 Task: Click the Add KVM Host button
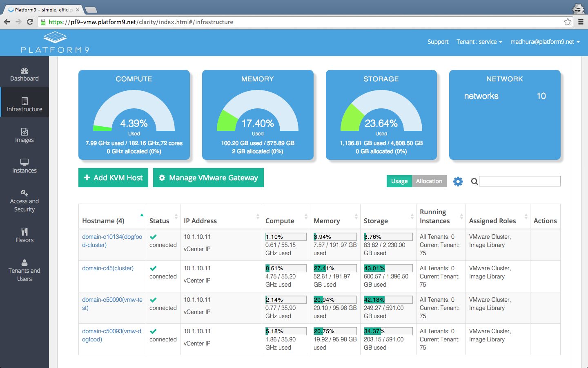[113, 178]
